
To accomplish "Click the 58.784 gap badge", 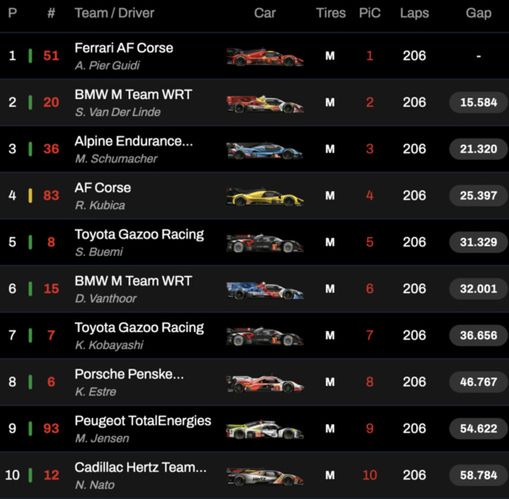I will (478, 475).
